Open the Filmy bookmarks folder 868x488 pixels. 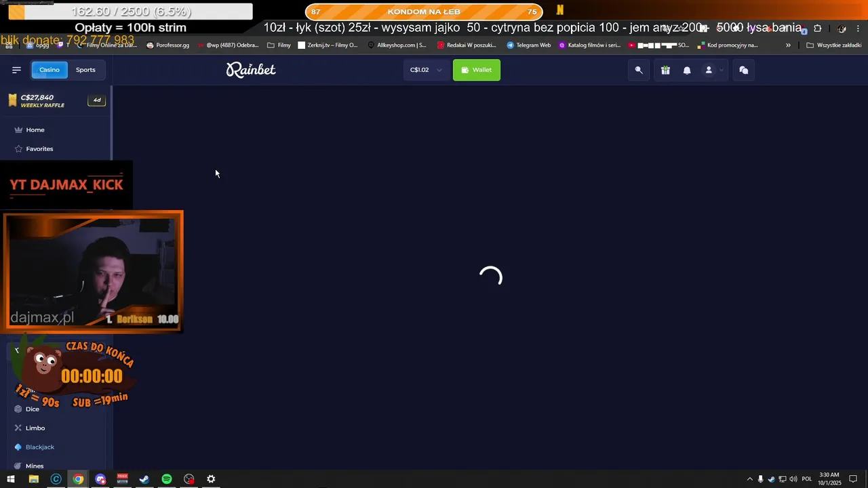tap(279, 45)
